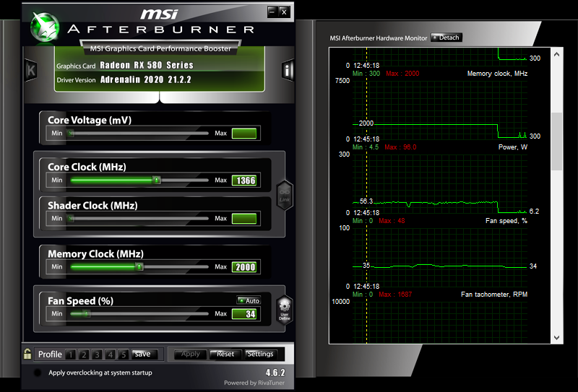Select profile slot 4
The height and width of the screenshot is (392, 578).
tap(111, 354)
